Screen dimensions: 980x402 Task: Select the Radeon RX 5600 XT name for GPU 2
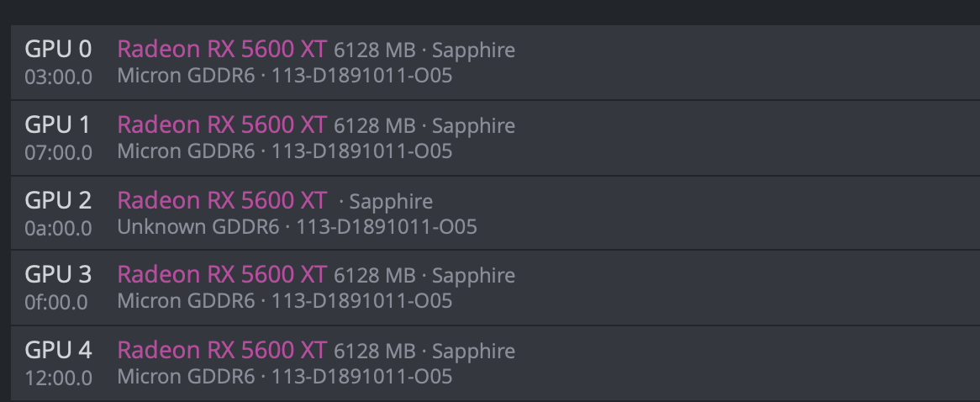(x=222, y=201)
